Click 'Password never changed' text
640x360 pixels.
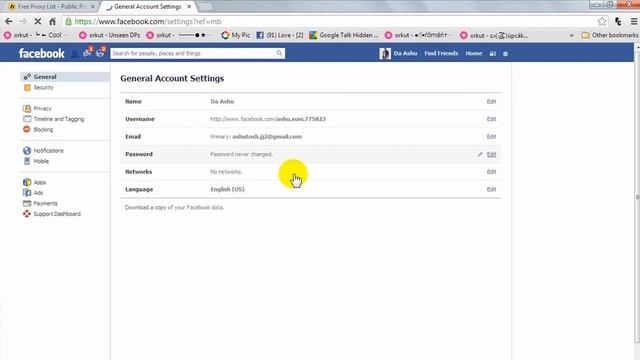pyautogui.click(x=241, y=154)
